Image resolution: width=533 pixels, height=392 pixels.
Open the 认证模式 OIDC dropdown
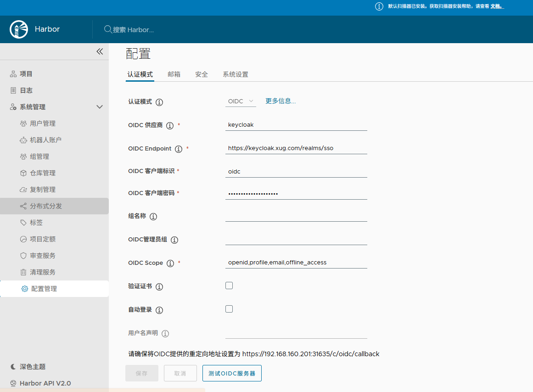click(241, 101)
